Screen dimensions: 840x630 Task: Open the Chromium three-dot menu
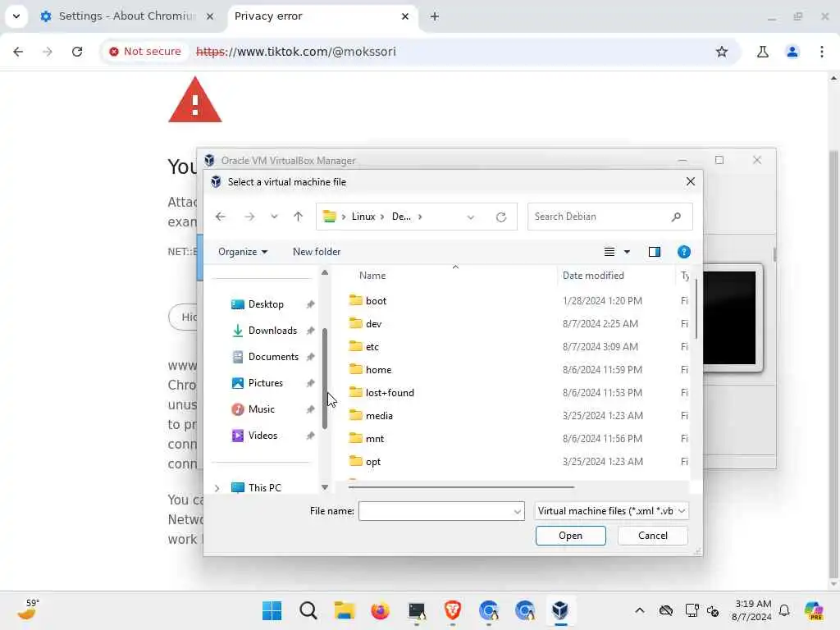pos(822,52)
